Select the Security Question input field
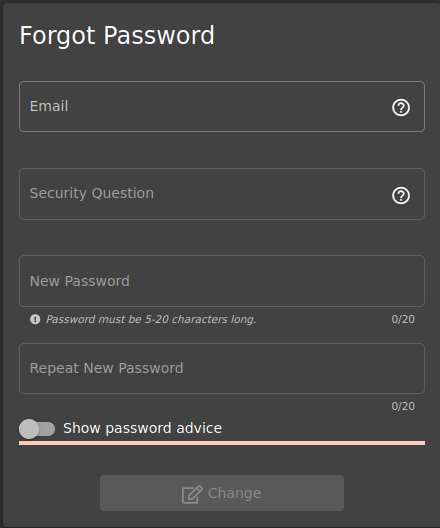 coord(222,194)
